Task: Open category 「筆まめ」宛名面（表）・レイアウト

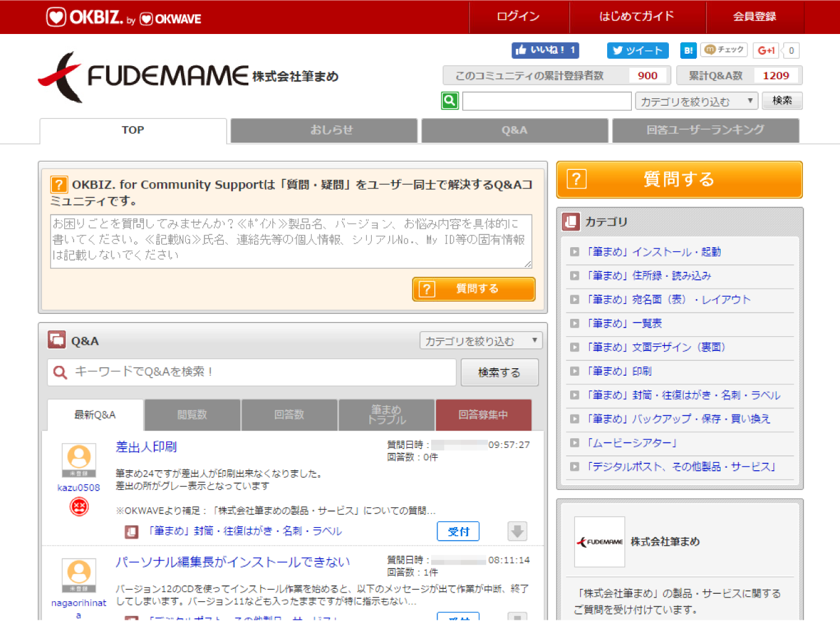Action: [668, 300]
